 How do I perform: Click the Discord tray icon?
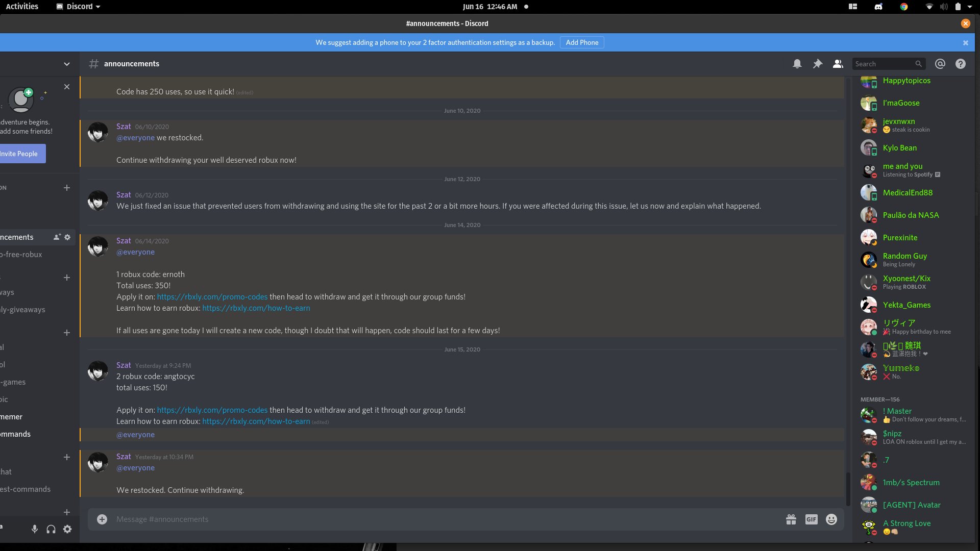pos(878,7)
